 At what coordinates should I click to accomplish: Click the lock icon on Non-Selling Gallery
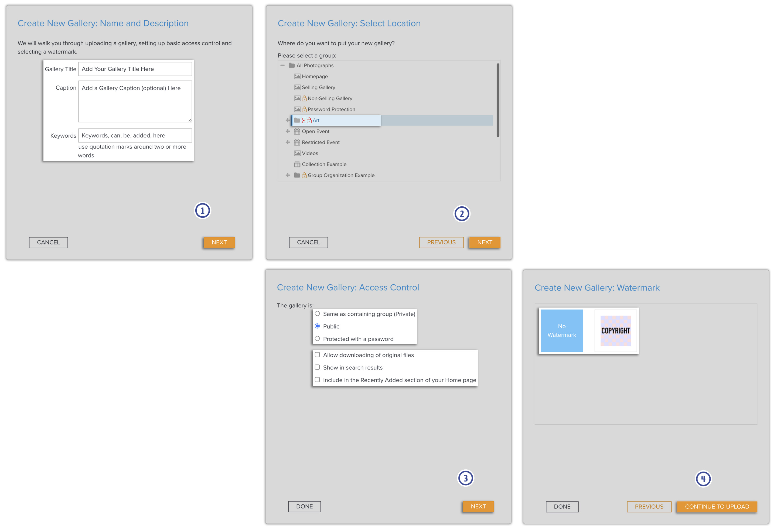click(x=304, y=98)
